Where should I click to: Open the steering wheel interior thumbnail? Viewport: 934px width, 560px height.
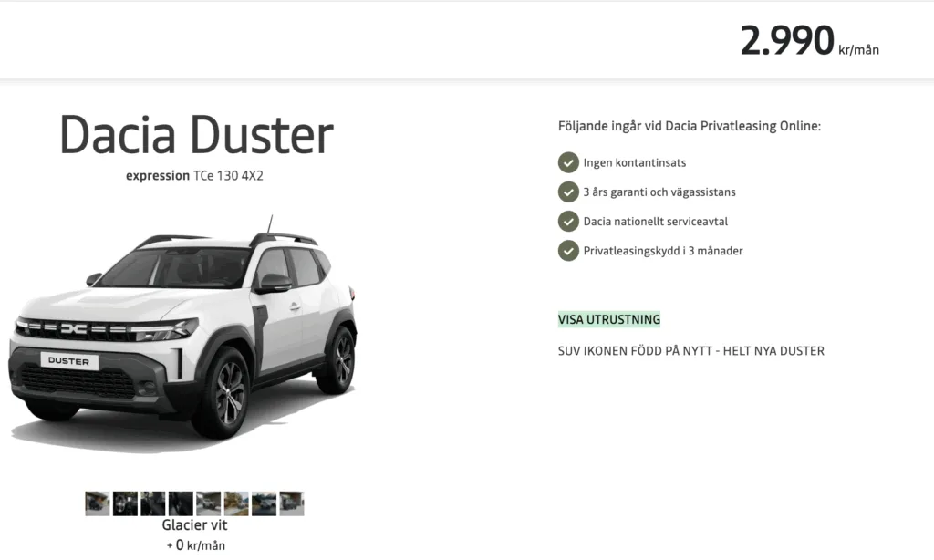coord(125,503)
